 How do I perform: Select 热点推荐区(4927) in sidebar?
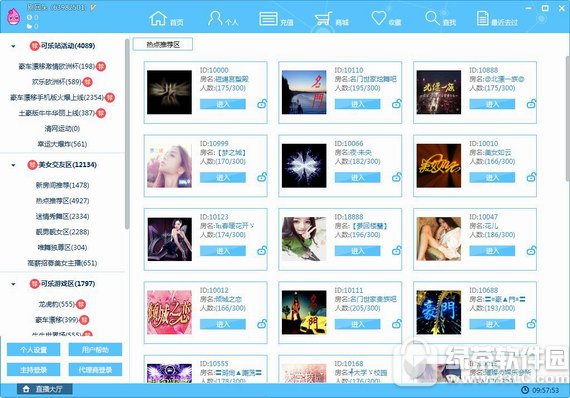62,201
